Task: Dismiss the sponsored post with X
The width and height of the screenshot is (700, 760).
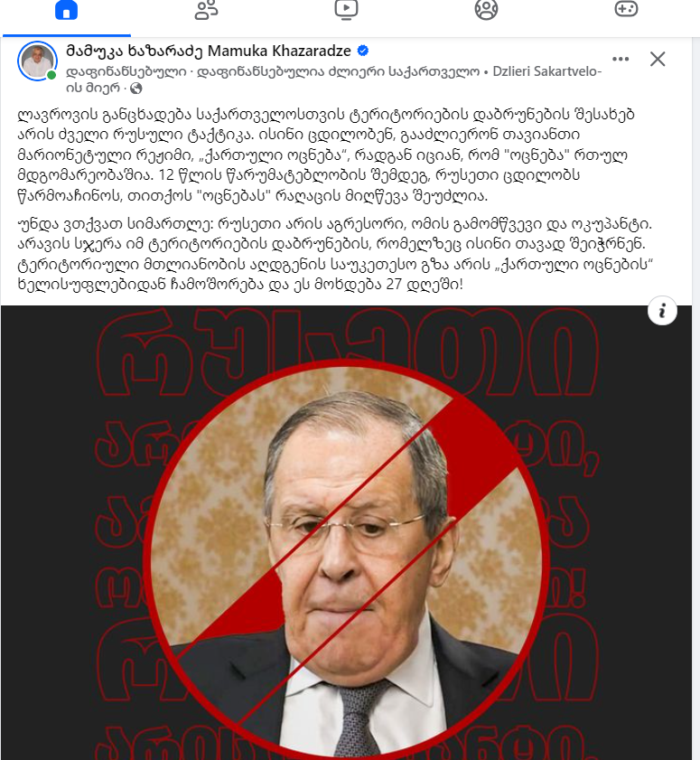Action: click(658, 59)
